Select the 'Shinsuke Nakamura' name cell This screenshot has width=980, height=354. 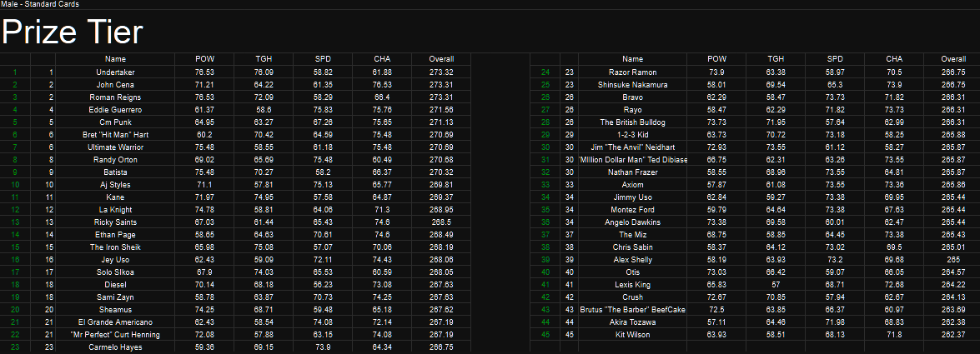tap(632, 85)
